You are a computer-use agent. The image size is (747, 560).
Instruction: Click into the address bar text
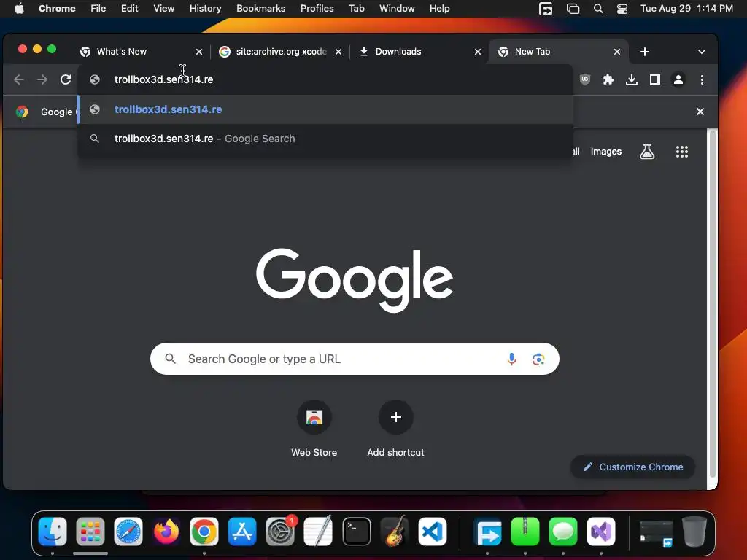pyautogui.click(x=164, y=79)
